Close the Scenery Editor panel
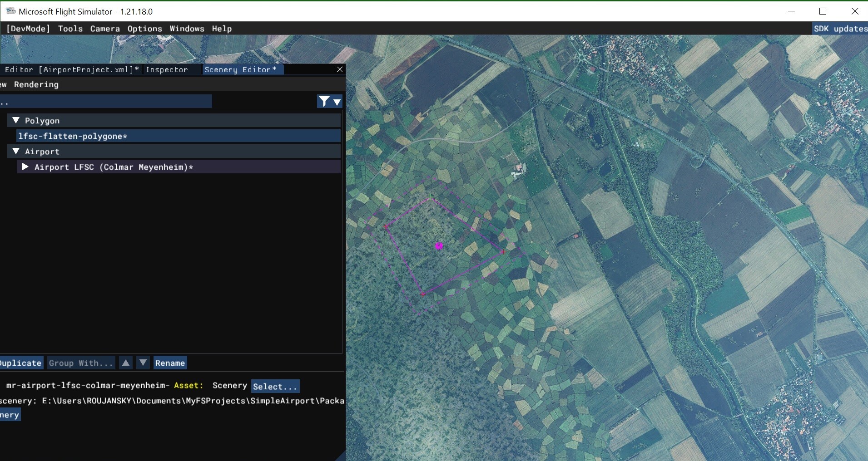This screenshot has width=868, height=461. click(340, 69)
